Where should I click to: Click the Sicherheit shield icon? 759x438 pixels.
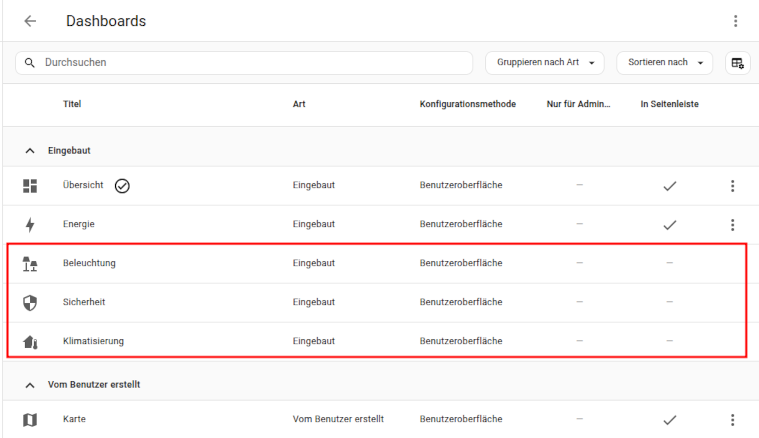pos(30,303)
